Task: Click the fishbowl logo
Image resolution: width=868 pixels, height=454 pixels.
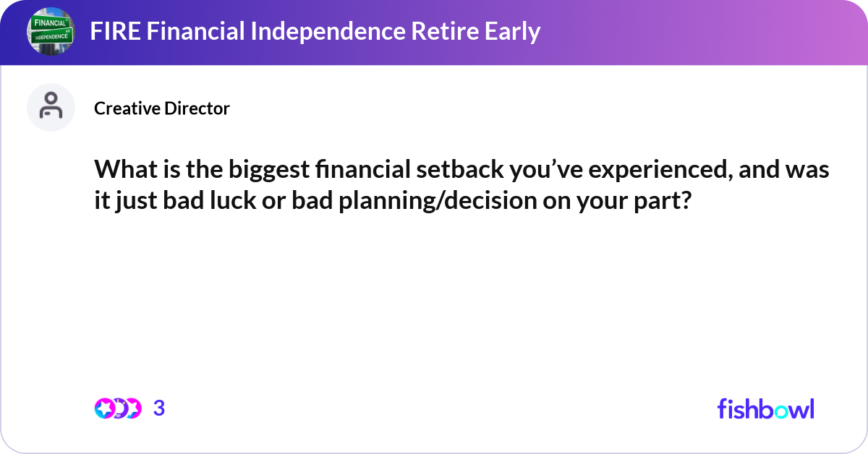Action: click(765, 408)
